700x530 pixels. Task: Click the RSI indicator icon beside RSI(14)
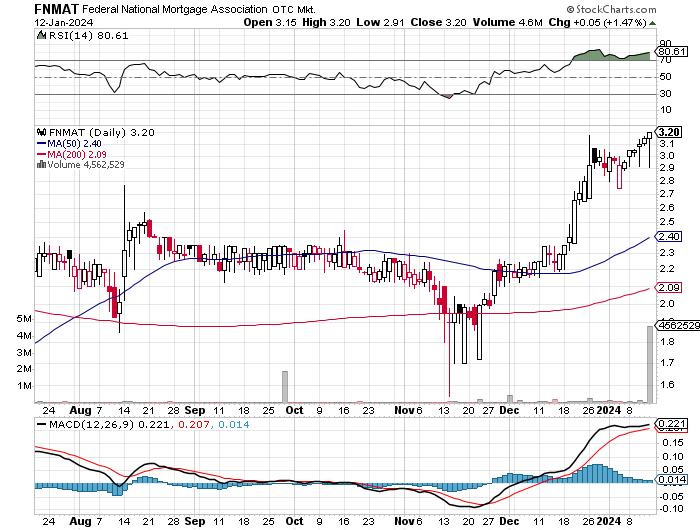[41, 35]
